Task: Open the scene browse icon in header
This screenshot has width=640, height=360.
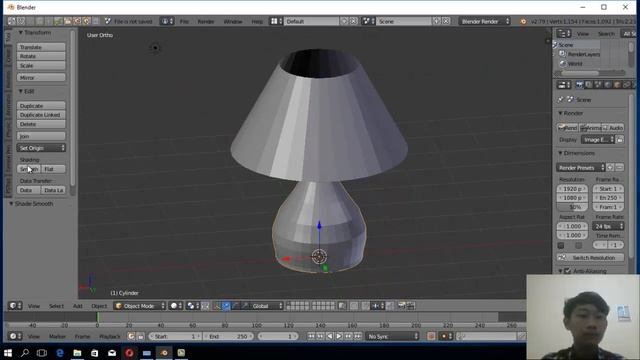Action: pyautogui.click(x=369, y=21)
